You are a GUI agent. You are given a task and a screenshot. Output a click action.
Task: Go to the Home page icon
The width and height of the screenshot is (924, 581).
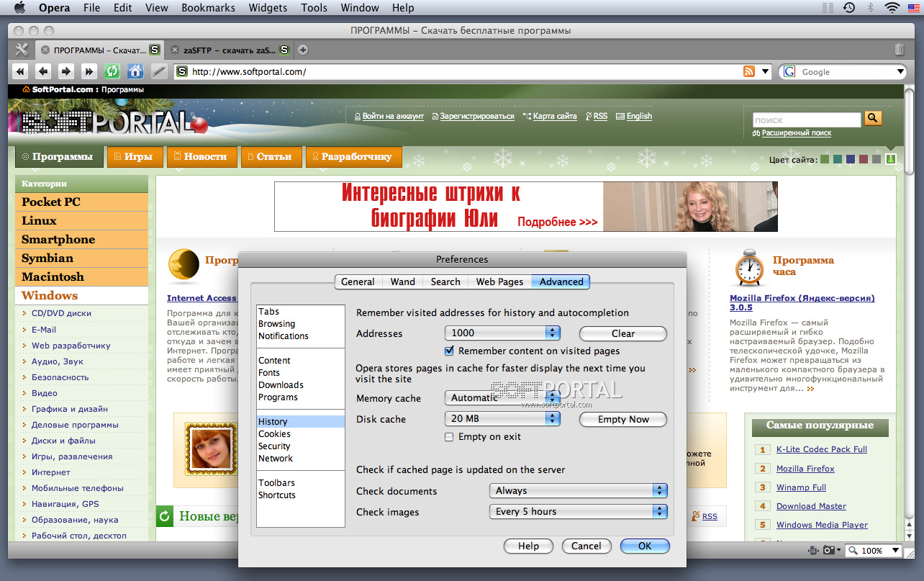click(x=135, y=71)
